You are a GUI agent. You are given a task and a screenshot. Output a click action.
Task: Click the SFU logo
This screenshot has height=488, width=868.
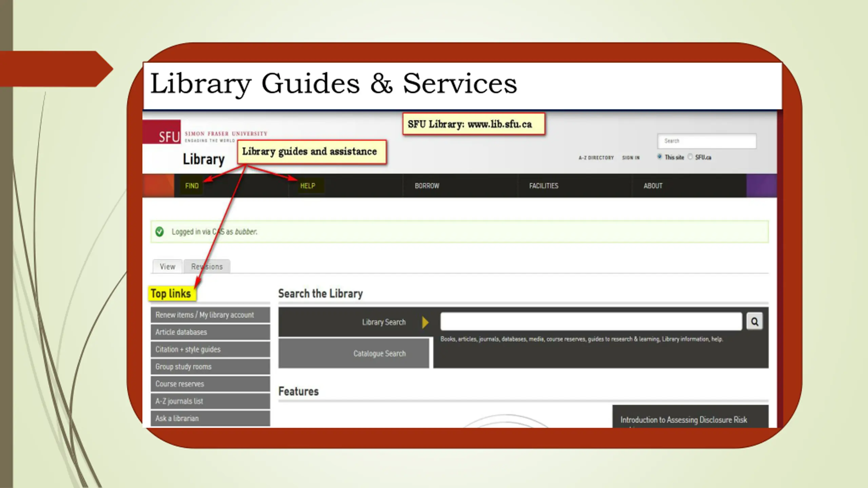click(161, 132)
